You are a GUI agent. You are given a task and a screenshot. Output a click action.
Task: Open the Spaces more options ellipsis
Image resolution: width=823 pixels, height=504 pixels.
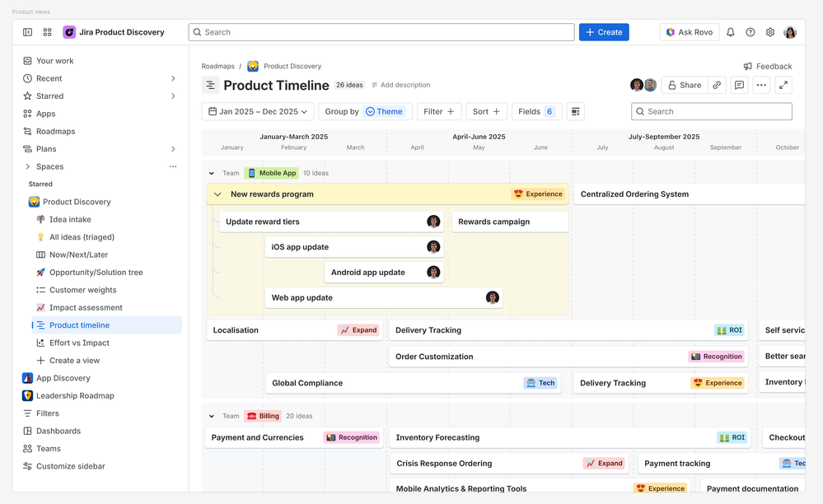173,166
